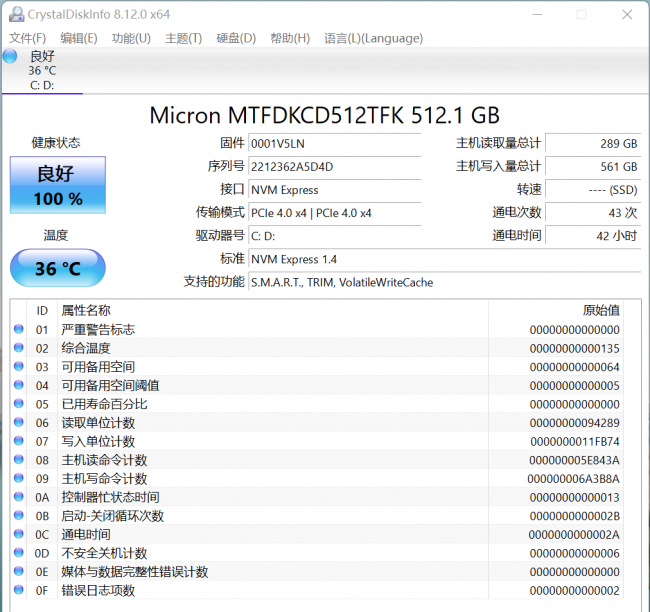Screen dimensions: 650x612
Task: Click the power on hours value 42 小时
Action: (x=593, y=236)
